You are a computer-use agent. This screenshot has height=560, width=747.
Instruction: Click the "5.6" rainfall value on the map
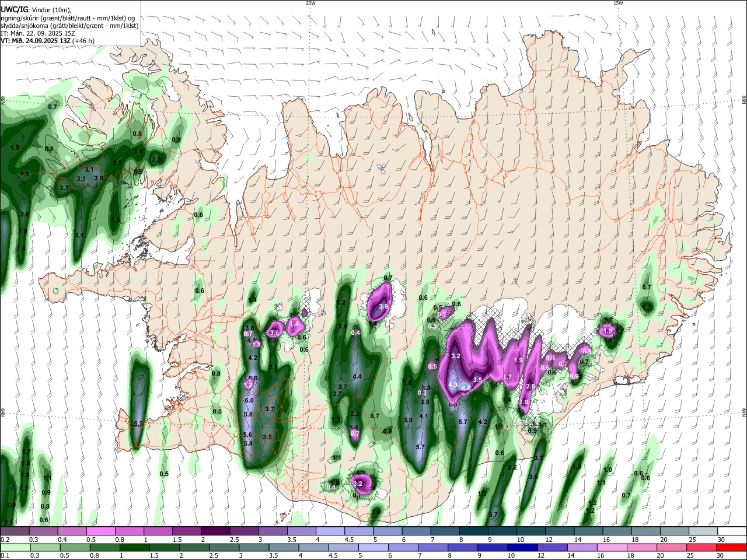pos(247,435)
